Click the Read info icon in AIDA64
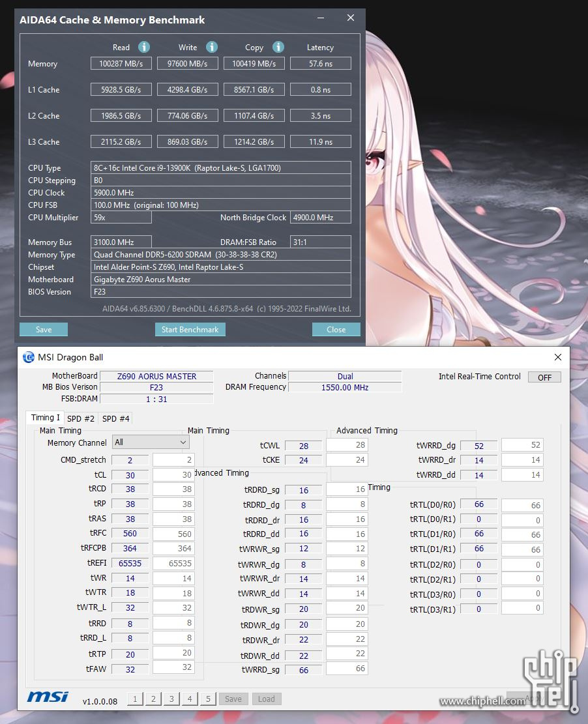The height and width of the screenshot is (724, 588). pyautogui.click(x=144, y=47)
